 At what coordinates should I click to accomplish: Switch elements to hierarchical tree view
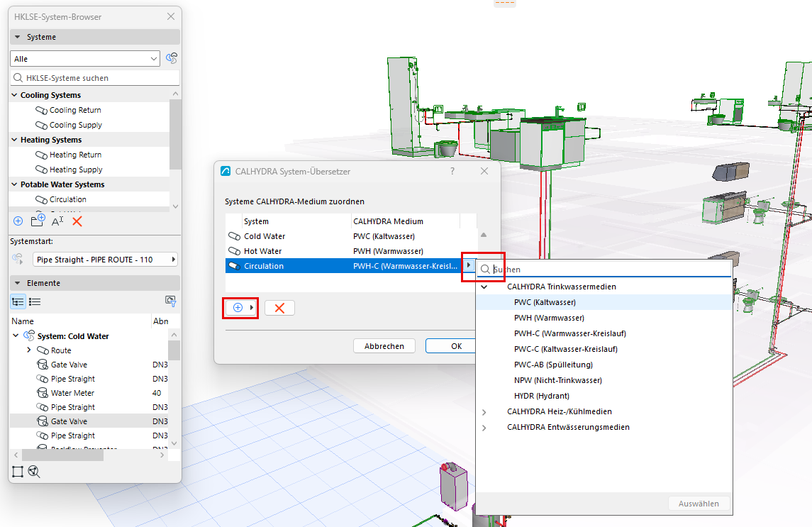[18, 301]
